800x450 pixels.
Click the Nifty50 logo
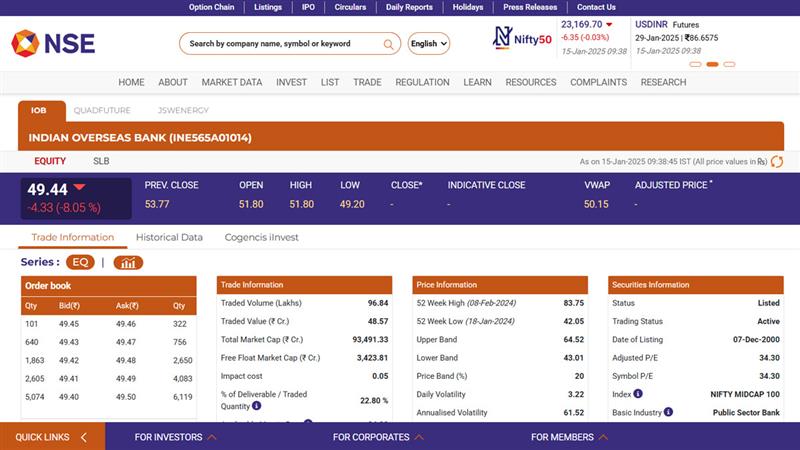(x=522, y=38)
